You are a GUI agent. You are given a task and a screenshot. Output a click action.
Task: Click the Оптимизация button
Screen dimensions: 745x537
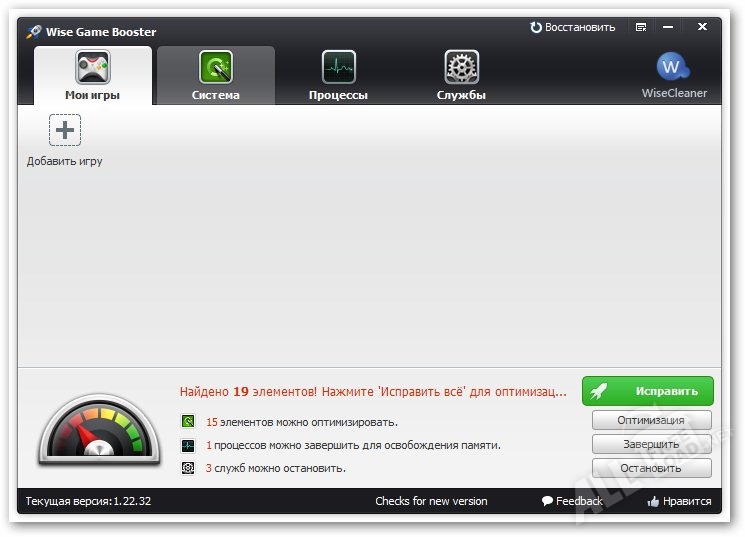[x=651, y=420]
